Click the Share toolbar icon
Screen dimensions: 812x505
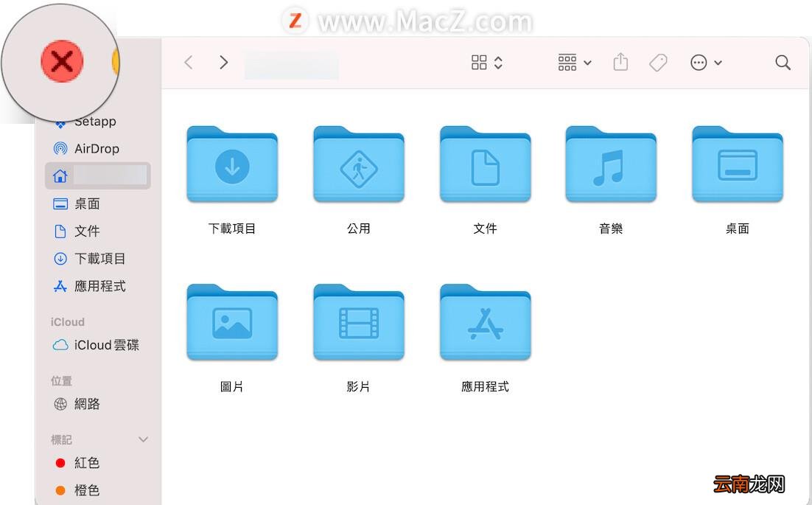(620, 62)
